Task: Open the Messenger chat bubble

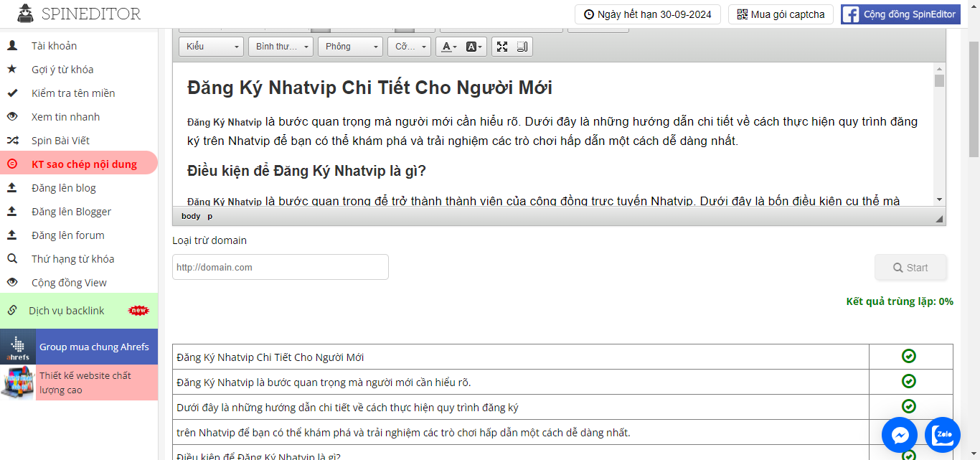Action: [900, 435]
